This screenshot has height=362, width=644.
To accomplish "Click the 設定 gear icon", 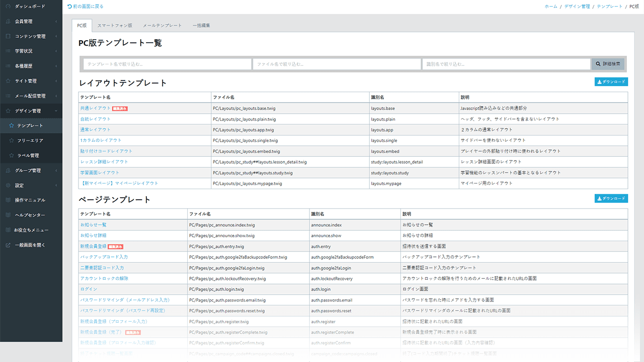I will click(8, 186).
